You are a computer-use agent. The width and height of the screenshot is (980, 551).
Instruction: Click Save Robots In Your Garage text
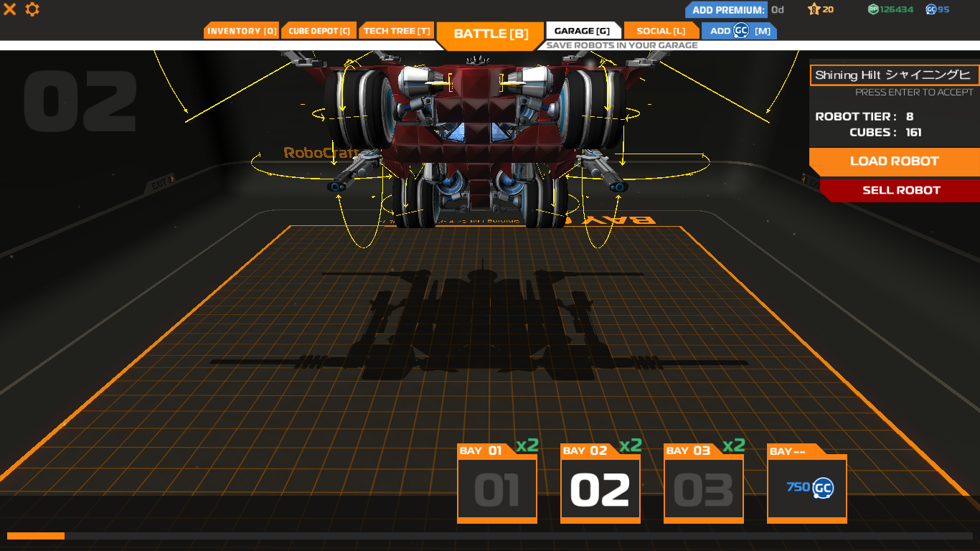[x=622, y=45]
